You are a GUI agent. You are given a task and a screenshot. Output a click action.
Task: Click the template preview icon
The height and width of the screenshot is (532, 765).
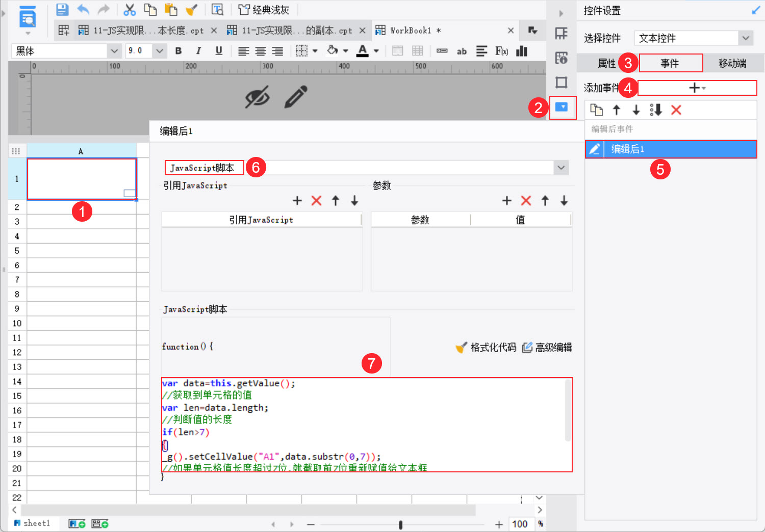tap(217, 9)
